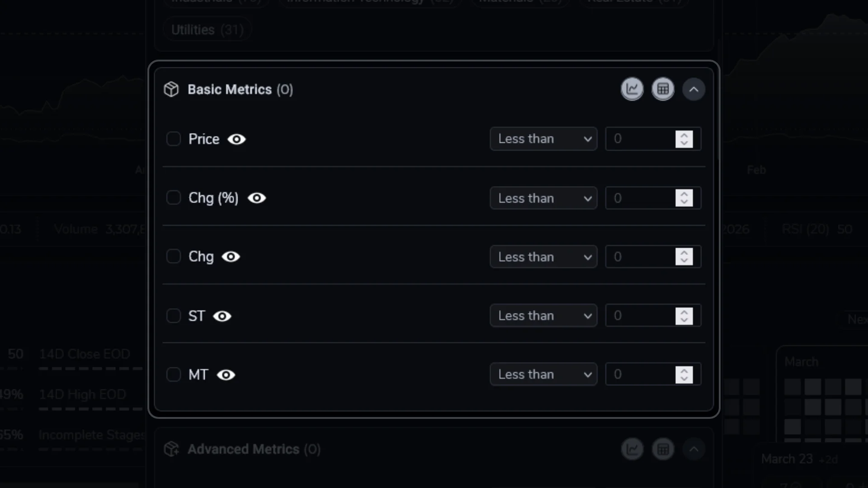Hide the Price column with its eye toggle
This screenshot has height=488, width=868.
236,139
